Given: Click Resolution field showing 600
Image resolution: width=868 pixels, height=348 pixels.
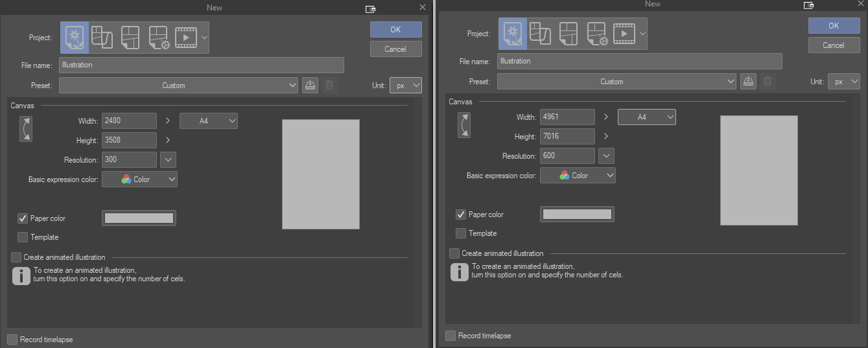Looking at the screenshot, I should 567,156.
